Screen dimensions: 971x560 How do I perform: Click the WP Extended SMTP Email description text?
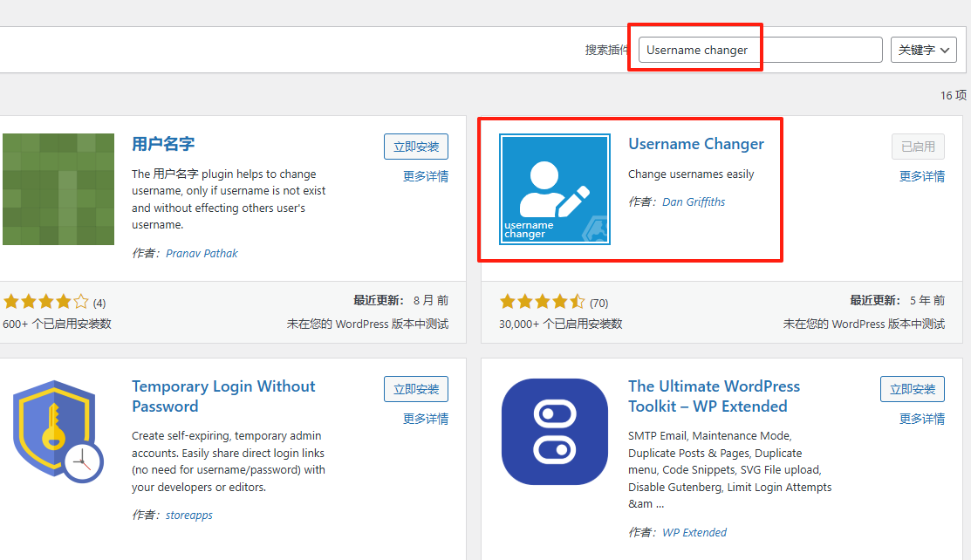pos(729,470)
